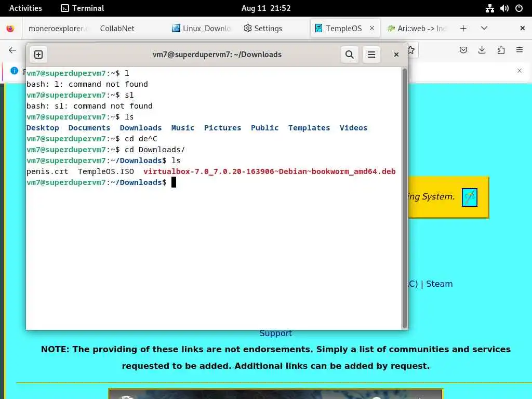This screenshot has width=532, height=399.
Task: Click the blue info icon in the notification bar
Action: [x=14, y=71]
